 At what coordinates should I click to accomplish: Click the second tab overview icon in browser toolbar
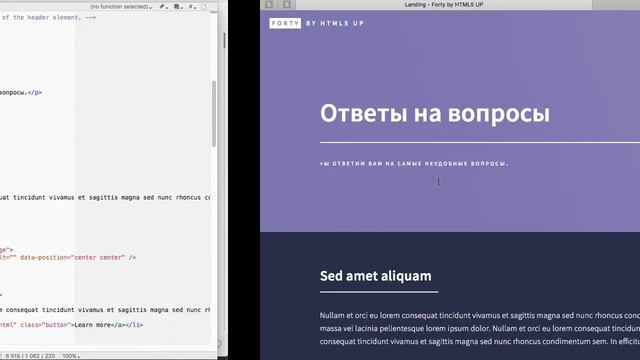coord(287,4)
